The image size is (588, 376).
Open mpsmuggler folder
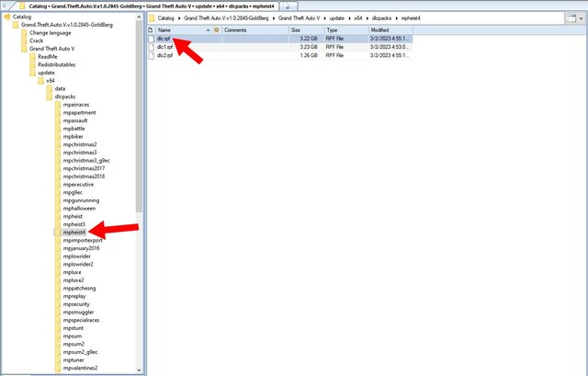(78, 313)
